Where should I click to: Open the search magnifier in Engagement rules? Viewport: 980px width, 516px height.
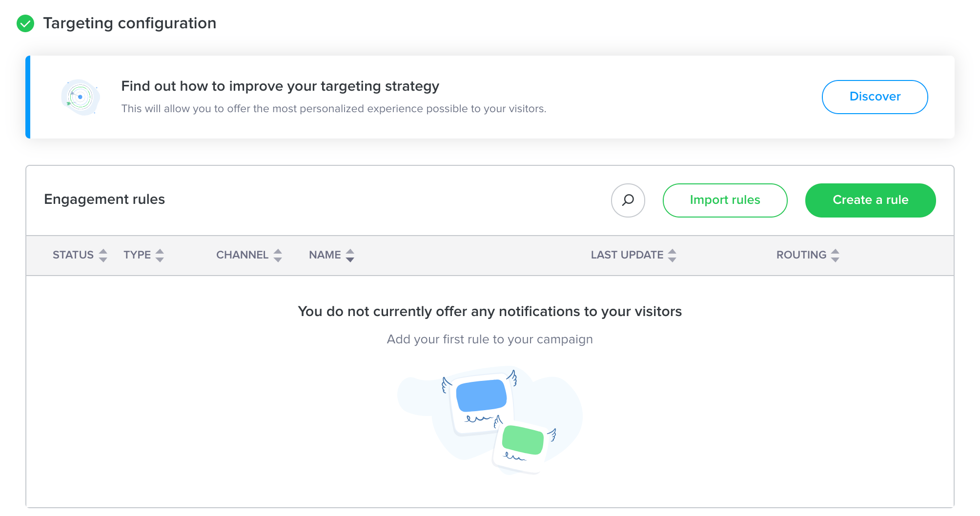(x=628, y=200)
